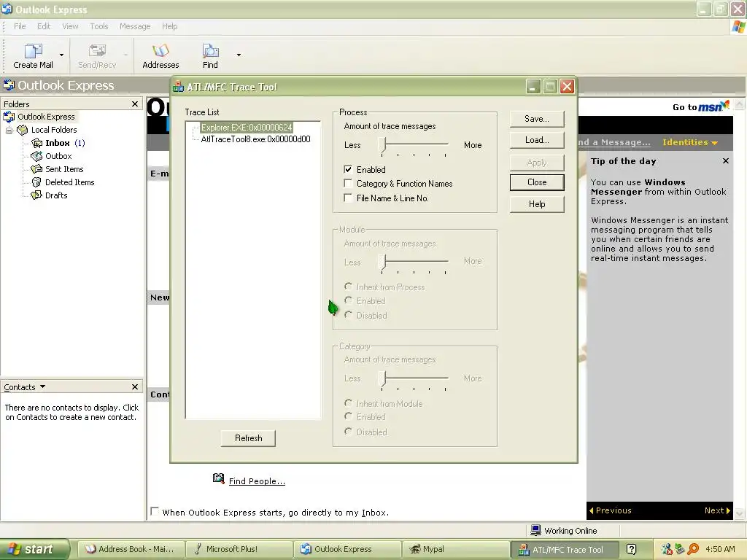Open the Start button
Image resolution: width=747 pixels, height=560 pixels.
click(x=34, y=549)
